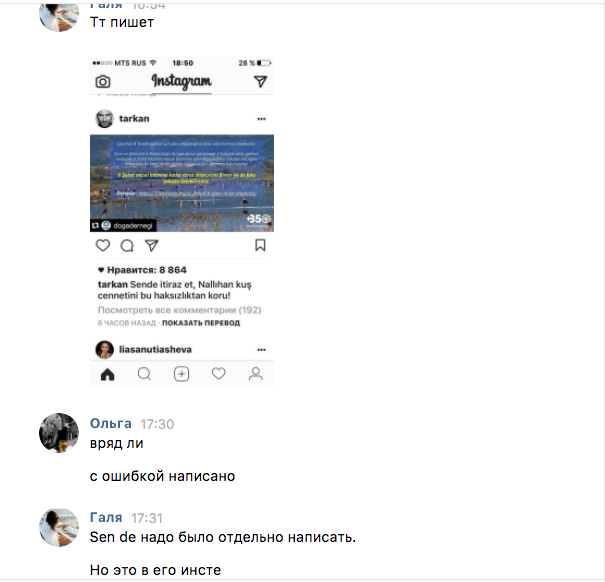This screenshot has width=605, height=582.
Task: Go to Instagram home tab icon
Action: [x=108, y=374]
